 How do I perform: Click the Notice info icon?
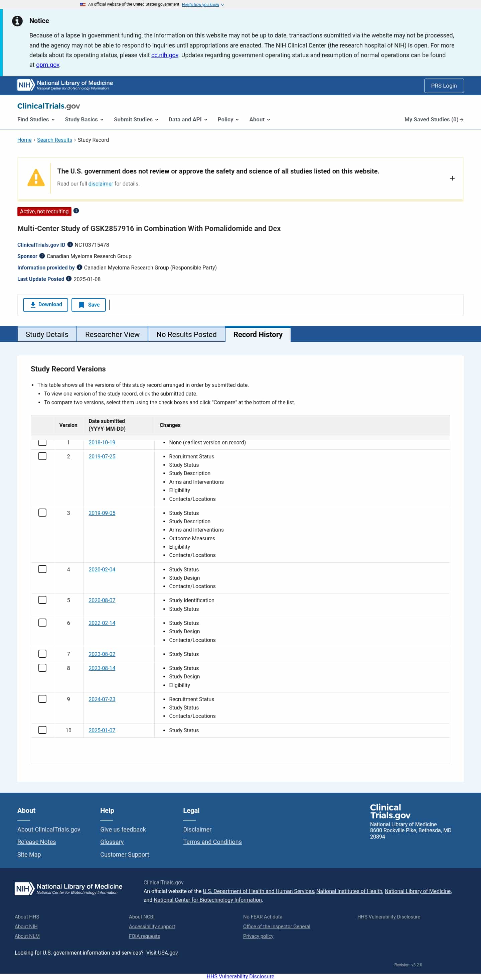(x=17, y=21)
